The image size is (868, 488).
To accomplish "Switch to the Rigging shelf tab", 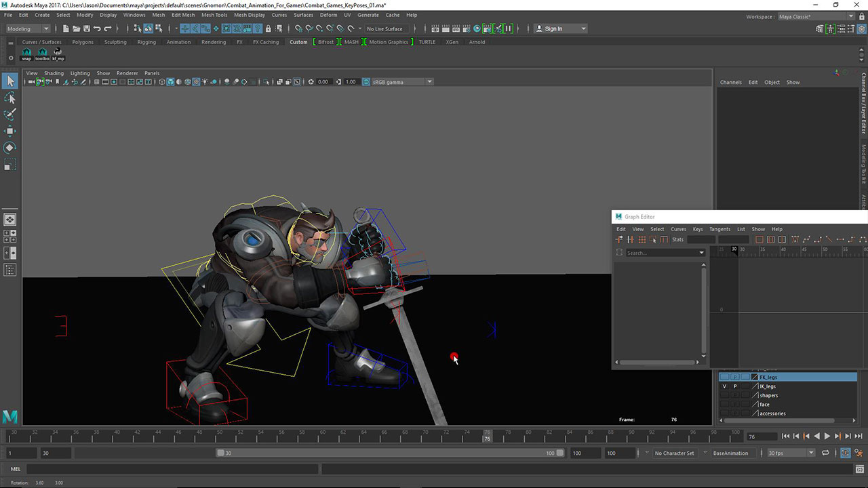I will click(x=146, y=42).
